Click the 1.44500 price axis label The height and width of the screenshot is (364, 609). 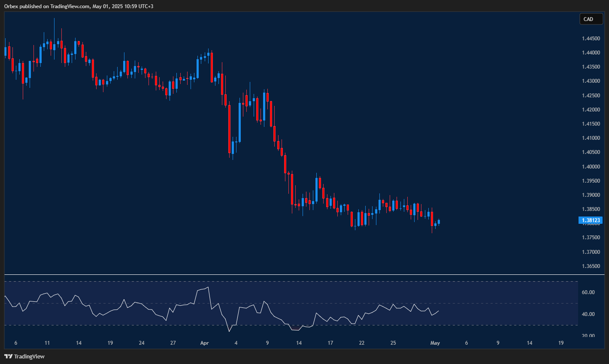(x=591, y=39)
